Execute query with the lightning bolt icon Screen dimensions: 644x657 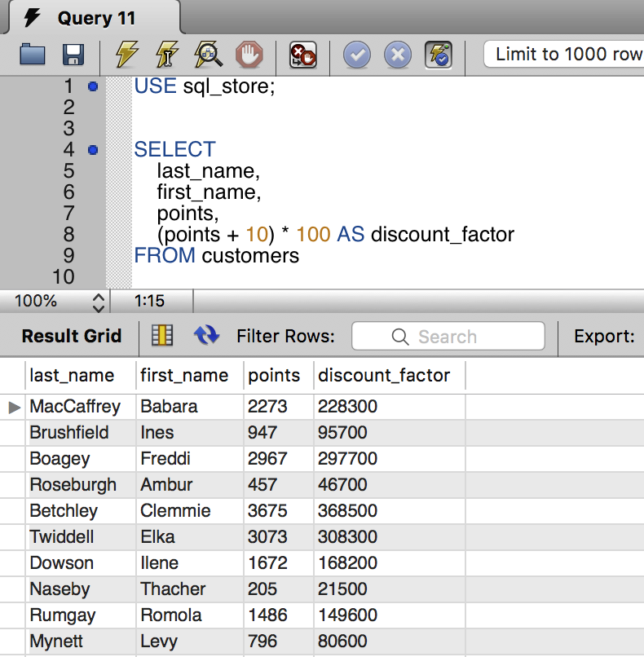point(127,54)
